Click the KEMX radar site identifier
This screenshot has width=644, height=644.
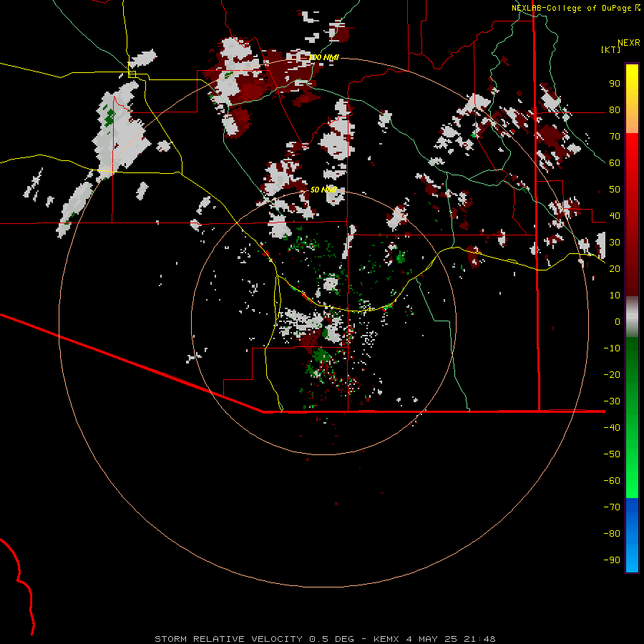tap(386, 639)
